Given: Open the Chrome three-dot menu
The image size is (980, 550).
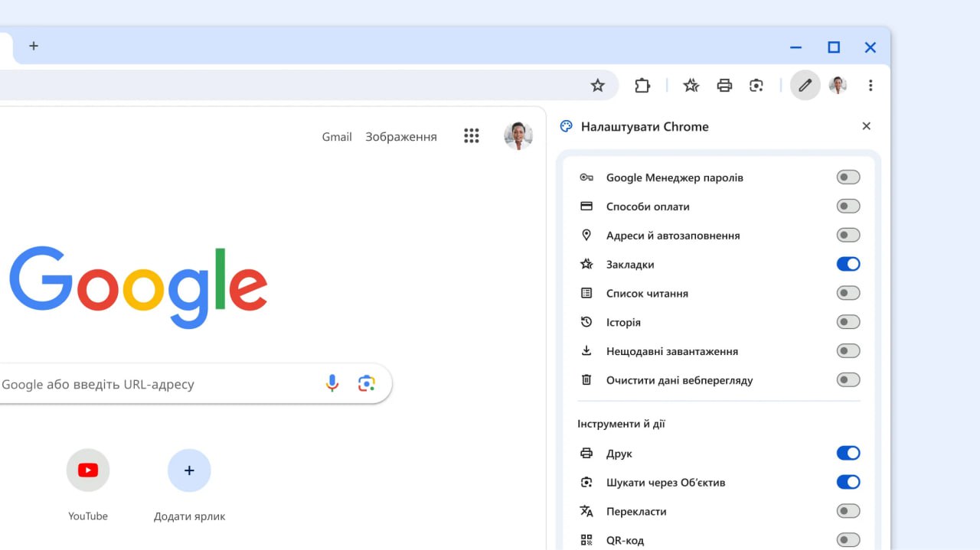Looking at the screenshot, I should tap(871, 86).
